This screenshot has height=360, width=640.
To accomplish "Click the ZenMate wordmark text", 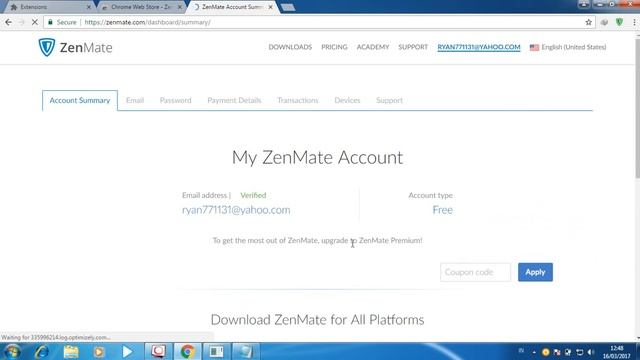I will (86, 47).
